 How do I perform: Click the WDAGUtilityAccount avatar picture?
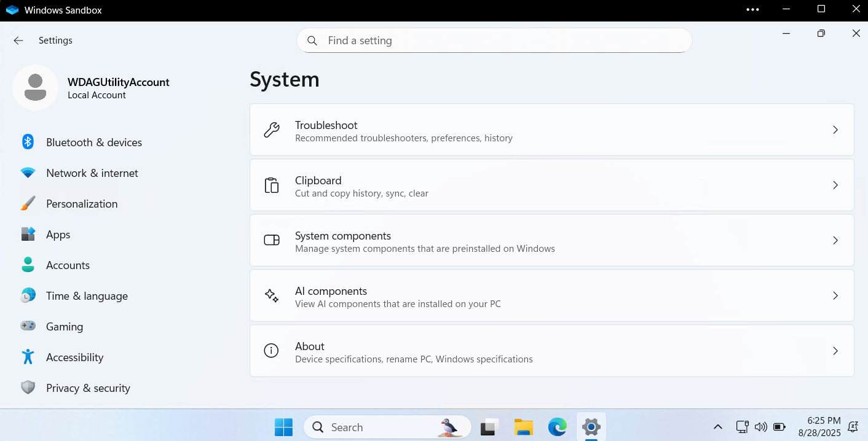[36, 87]
